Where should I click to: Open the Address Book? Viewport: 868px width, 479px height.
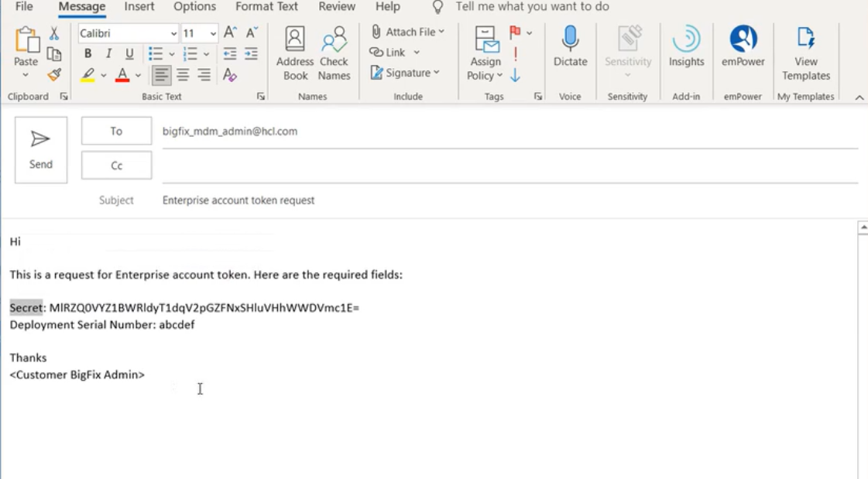point(295,53)
